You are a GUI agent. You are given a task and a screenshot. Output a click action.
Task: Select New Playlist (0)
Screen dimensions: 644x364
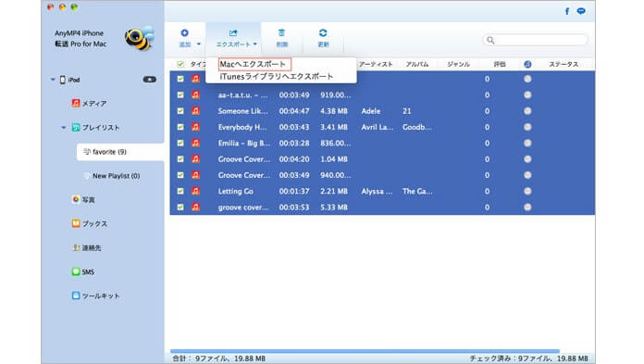111,176
